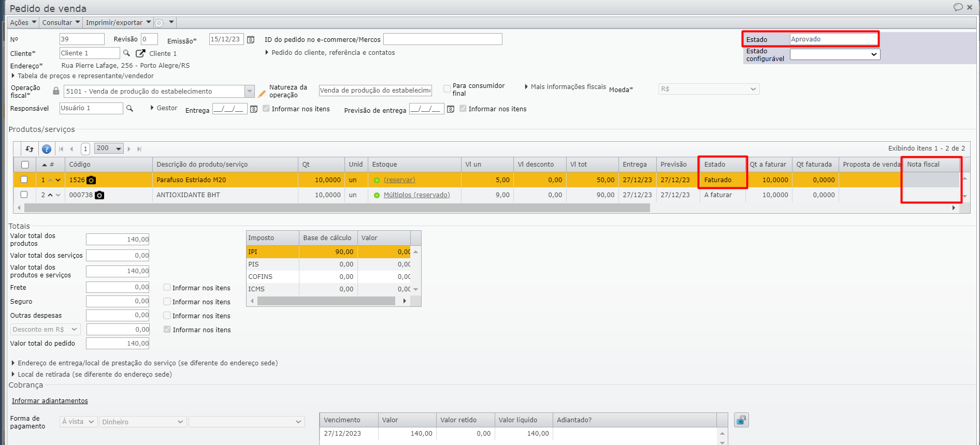Select all products with header checkbox
The width and height of the screenshot is (980, 445).
(25, 165)
